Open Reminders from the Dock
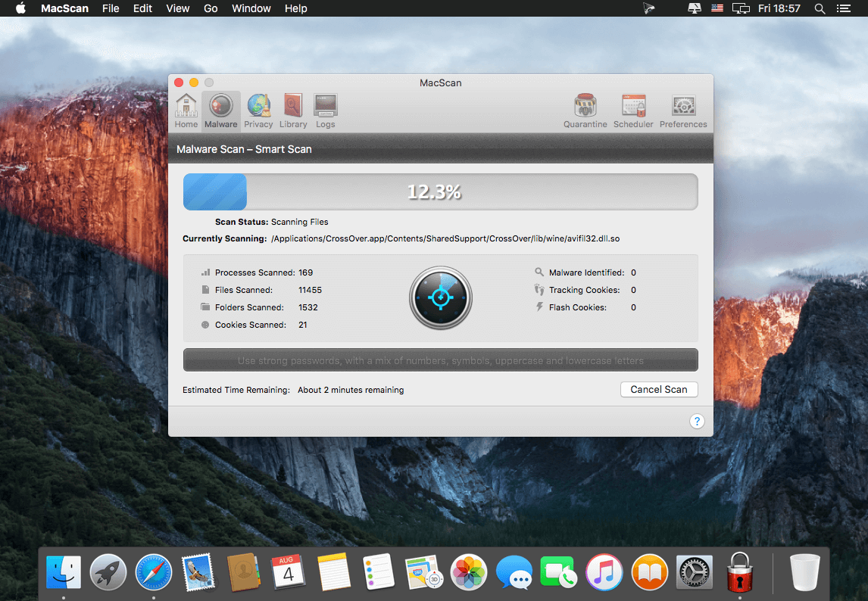Screen dimensions: 868x601 379,572
